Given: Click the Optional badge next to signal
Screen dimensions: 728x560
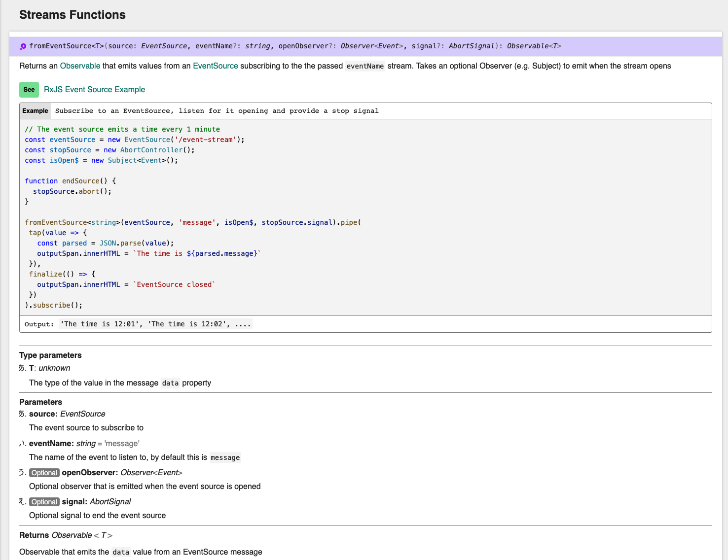Looking at the screenshot, I should coord(44,502).
